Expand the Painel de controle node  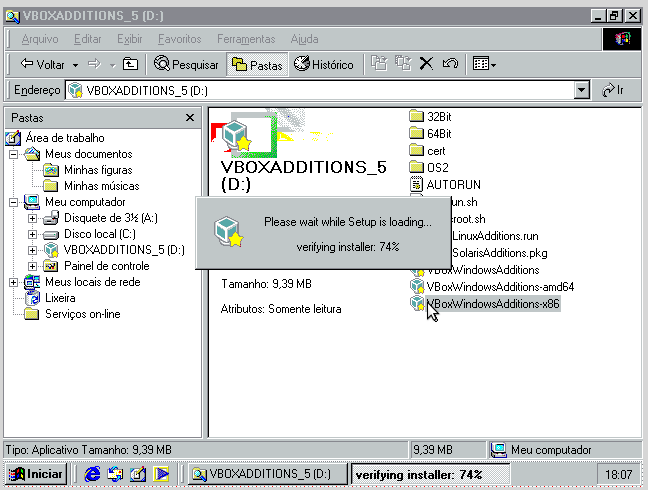click(x=33, y=266)
